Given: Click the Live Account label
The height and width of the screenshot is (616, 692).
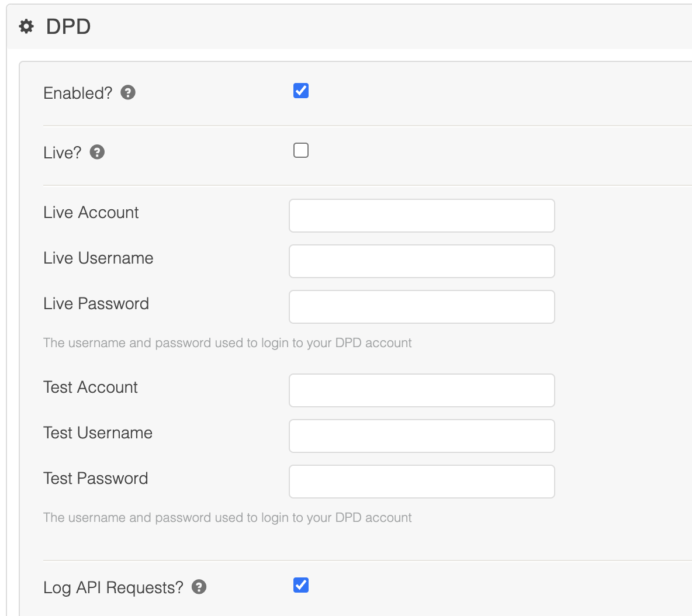Looking at the screenshot, I should pyautogui.click(x=91, y=212).
